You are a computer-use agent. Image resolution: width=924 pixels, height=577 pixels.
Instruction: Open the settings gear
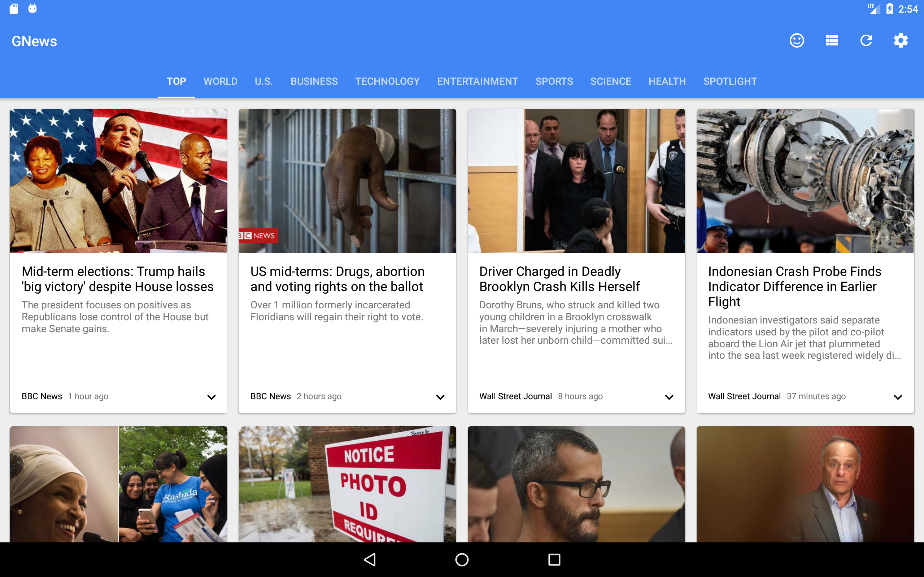[x=901, y=40]
